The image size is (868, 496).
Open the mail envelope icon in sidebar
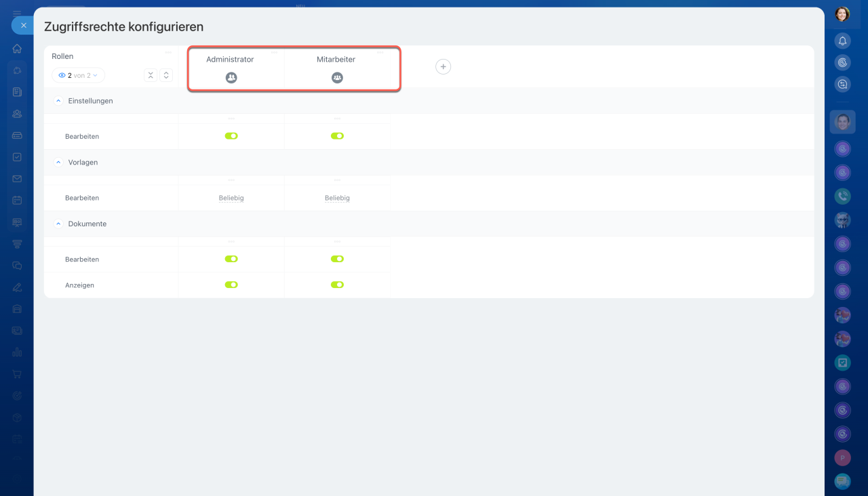[x=17, y=179]
